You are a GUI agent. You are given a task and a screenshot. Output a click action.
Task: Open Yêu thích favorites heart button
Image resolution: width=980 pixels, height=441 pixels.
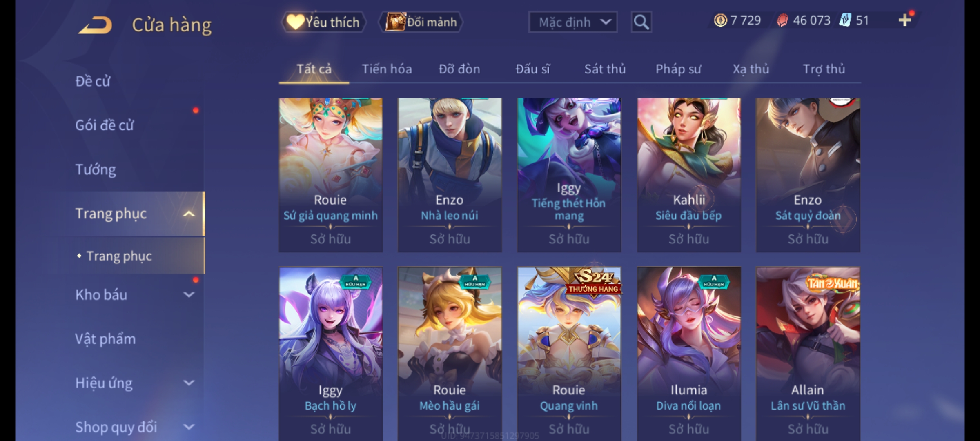(323, 22)
